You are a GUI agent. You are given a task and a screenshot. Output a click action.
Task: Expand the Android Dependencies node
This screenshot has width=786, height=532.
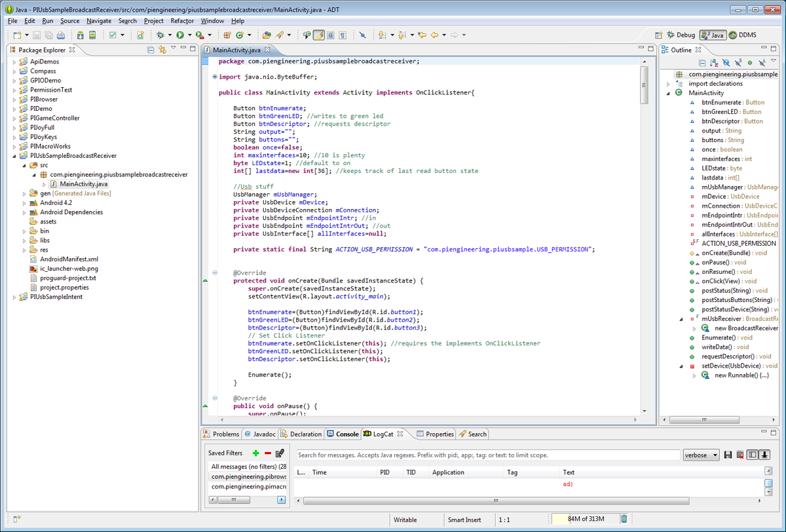click(25, 212)
